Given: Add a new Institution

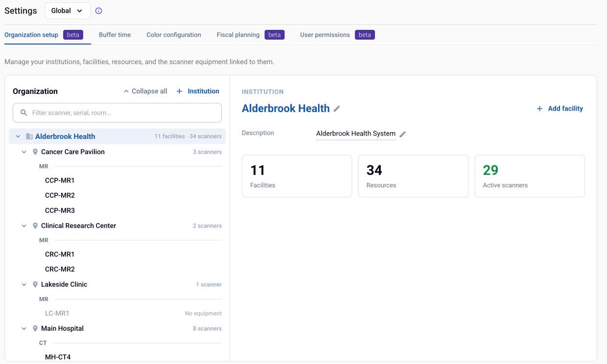Looking at the screenshot, I should click(x=198, y=91).
